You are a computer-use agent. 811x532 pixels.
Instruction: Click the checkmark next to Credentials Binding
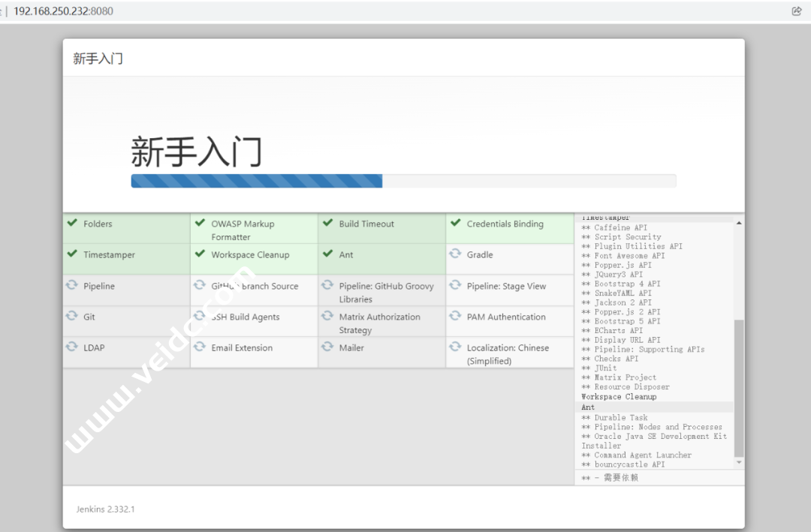pyautogui.click(x=455, y=223)
